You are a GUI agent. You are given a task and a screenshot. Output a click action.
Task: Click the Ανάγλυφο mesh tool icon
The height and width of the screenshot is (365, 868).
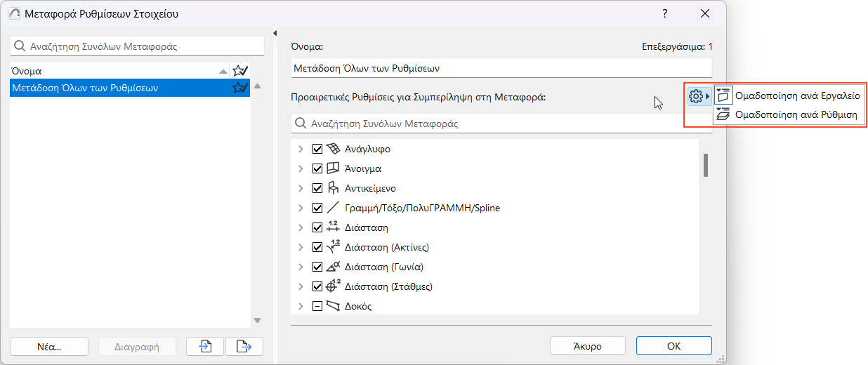pyautogui.click(x=334, y=149)
